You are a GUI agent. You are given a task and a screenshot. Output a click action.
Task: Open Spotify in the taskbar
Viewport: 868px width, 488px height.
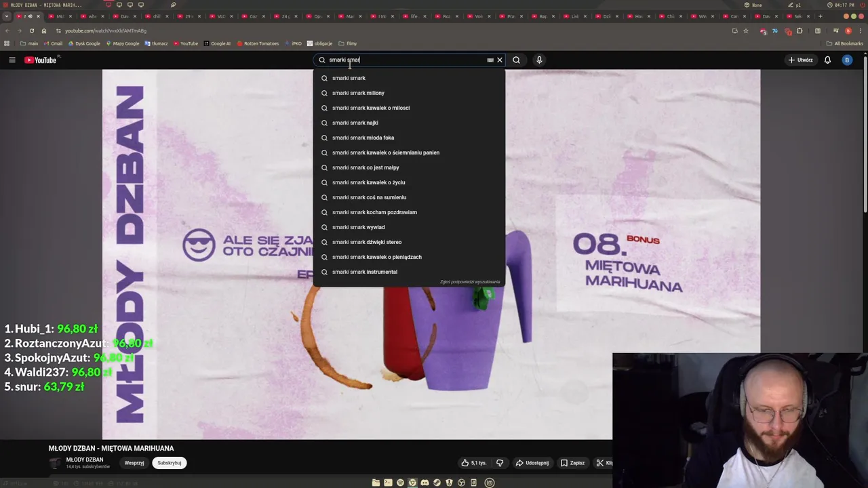click(x=400, y=483)
